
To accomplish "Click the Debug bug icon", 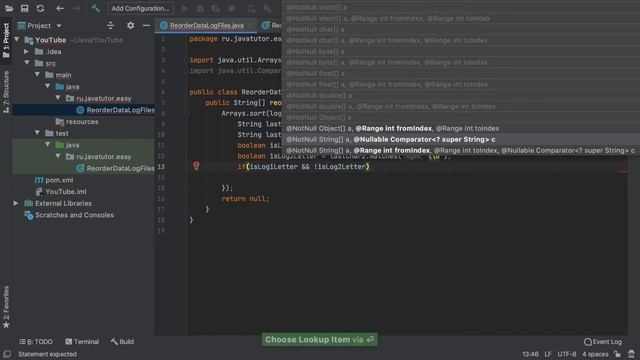I will pos(200,8).
